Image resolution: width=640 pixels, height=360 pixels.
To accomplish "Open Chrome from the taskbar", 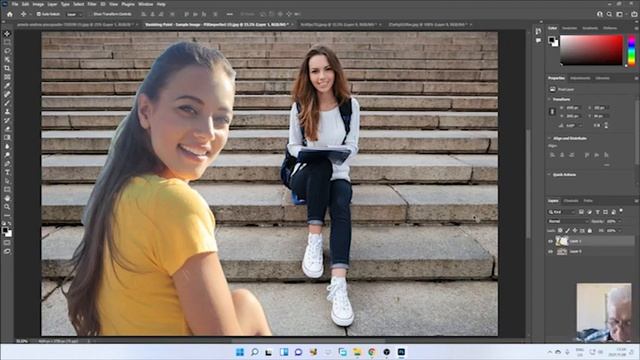I will point(371,352).
